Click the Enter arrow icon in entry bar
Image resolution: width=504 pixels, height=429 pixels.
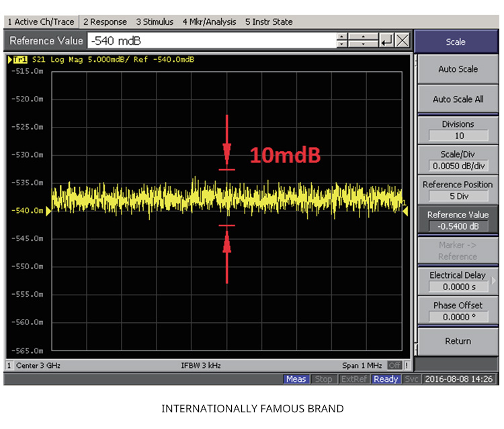(x=386, y=41)
